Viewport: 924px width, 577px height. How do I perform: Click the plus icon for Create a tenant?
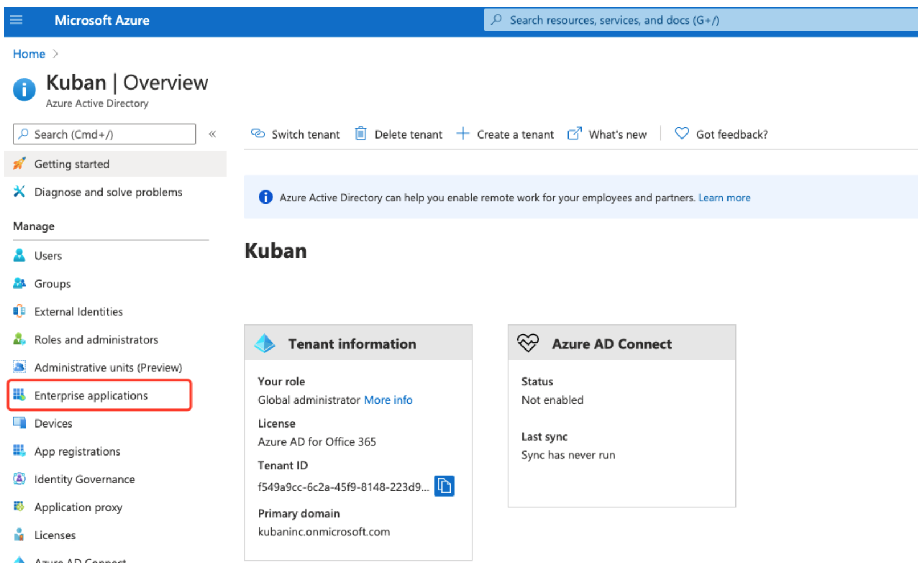pos(463,133)
